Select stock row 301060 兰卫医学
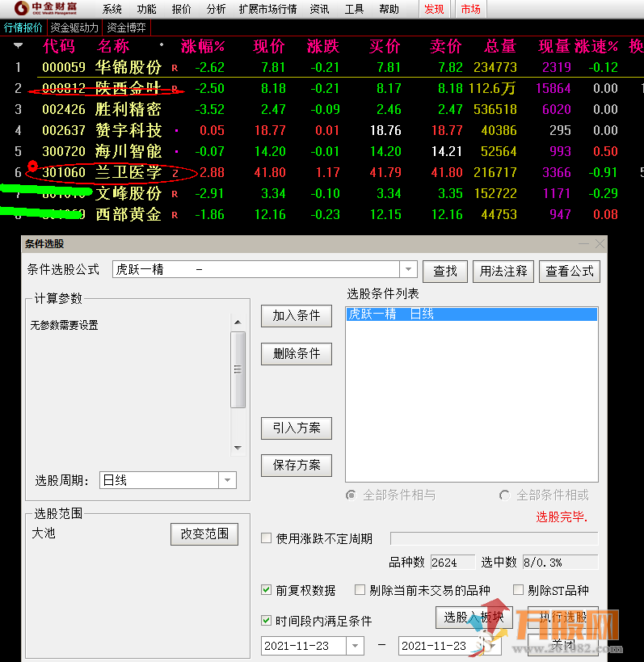 [322, 172]
